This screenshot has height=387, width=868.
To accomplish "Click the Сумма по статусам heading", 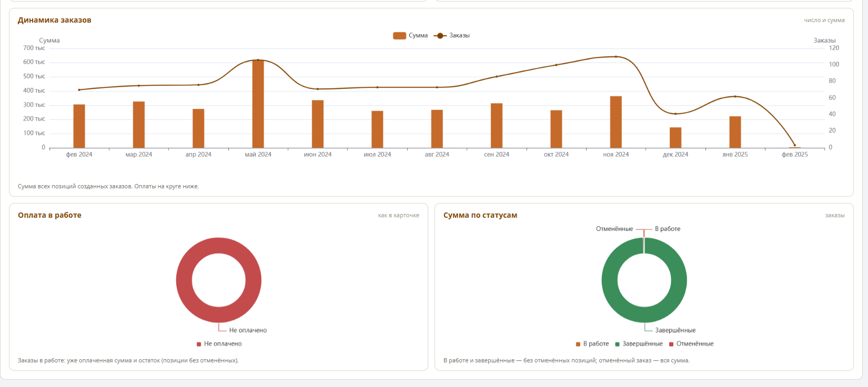I will [480, 215].
